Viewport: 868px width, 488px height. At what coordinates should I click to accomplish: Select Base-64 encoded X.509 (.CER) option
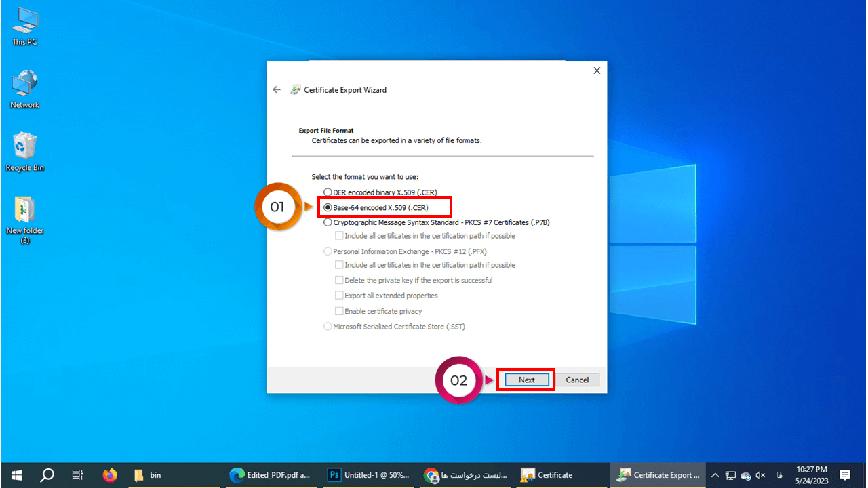328,207
